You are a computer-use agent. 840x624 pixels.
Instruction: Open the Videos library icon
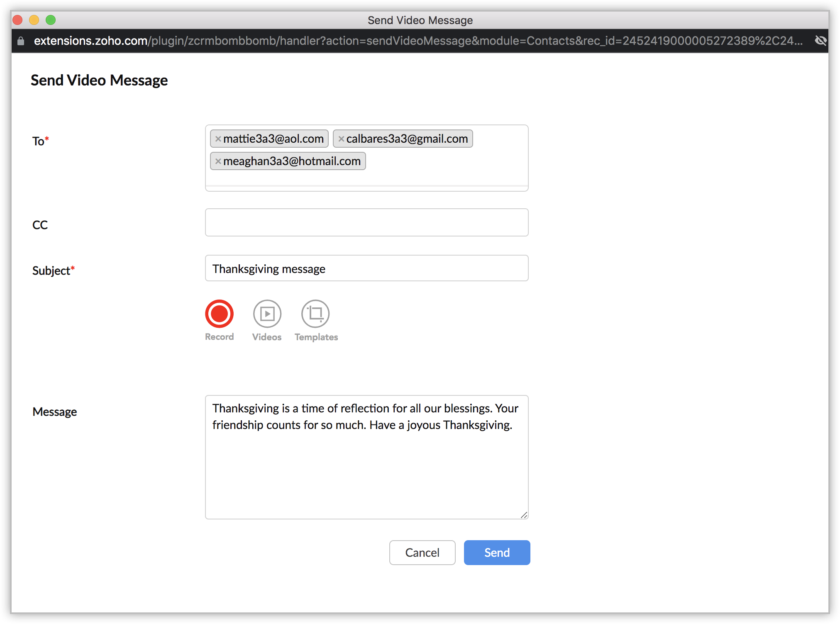pyautogui.click(x=267, y=314)
